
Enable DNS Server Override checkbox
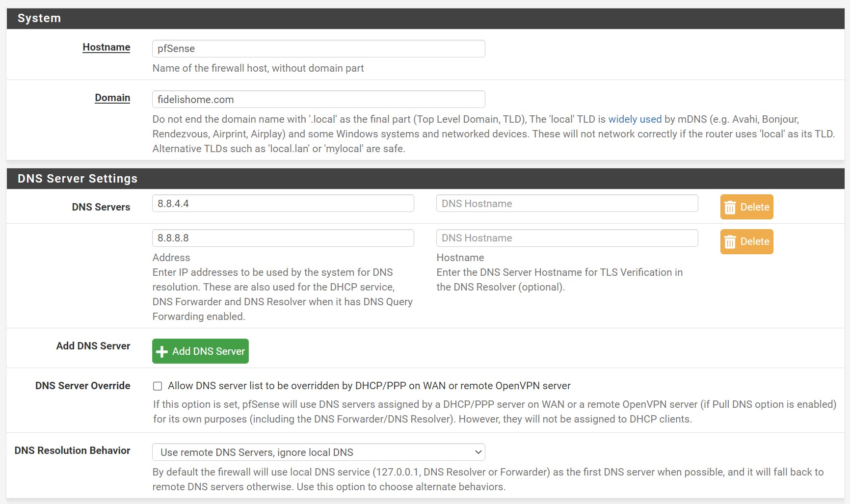pos(158,386)
